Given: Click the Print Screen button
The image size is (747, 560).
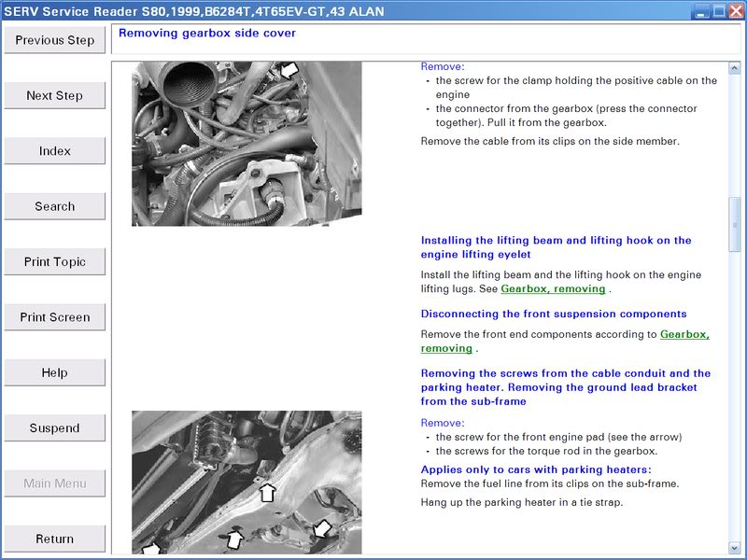Looking at the screenshot, I should [x=55, y=317].
